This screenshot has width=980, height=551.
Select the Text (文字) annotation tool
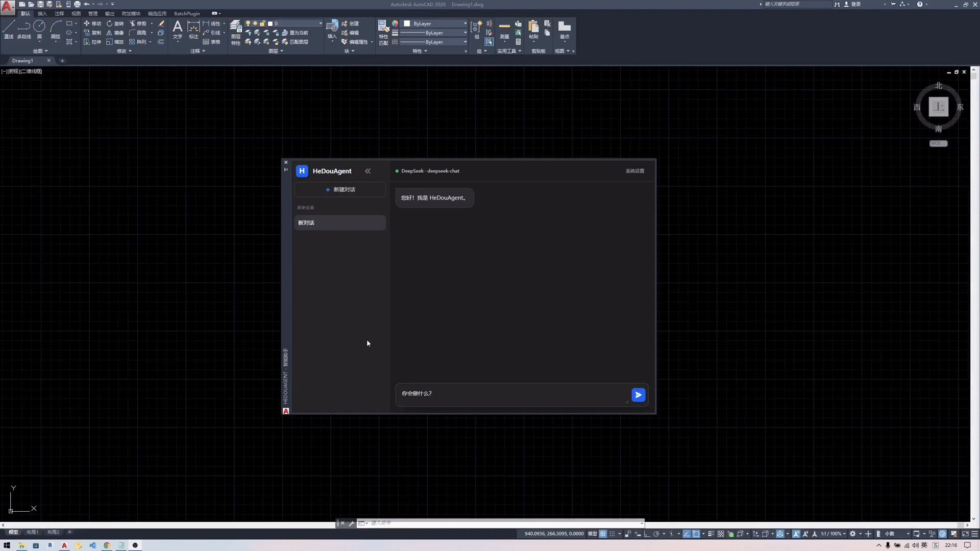(x=178, y=30)
